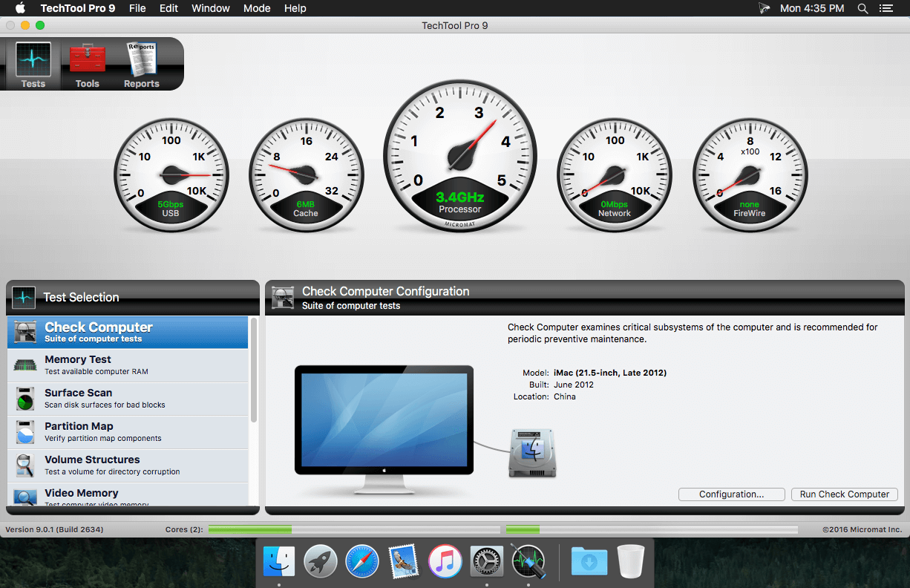Image resolution: width=910 pixels, height=588 pixels.
Task: Click the first core usage bar
Action: click(x=355, y=529)
